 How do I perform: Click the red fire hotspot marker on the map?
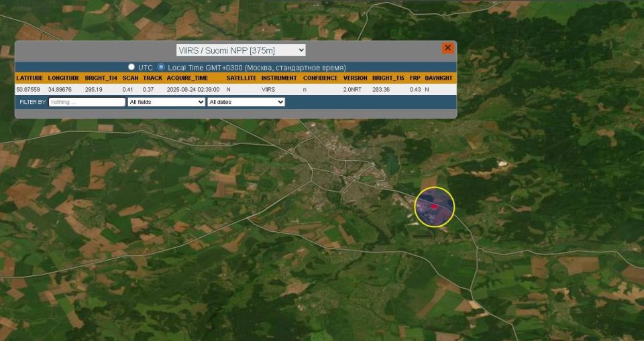pos(435,206)
